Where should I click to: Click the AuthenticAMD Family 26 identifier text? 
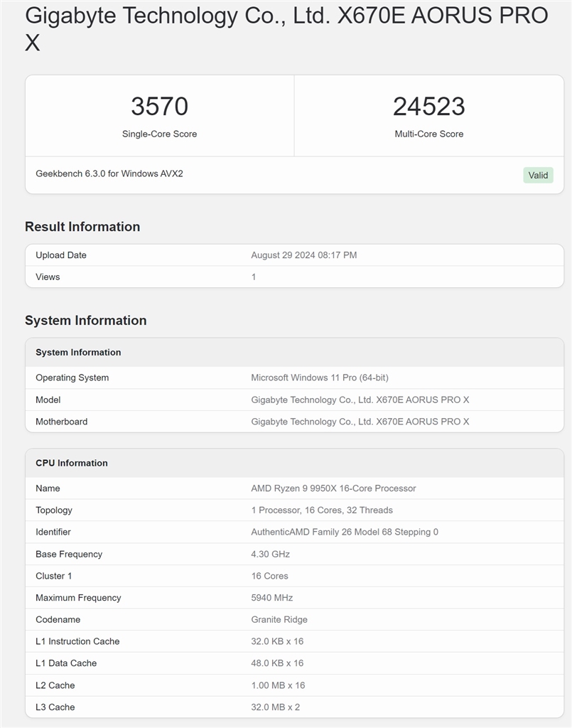[x=344, y=532]
